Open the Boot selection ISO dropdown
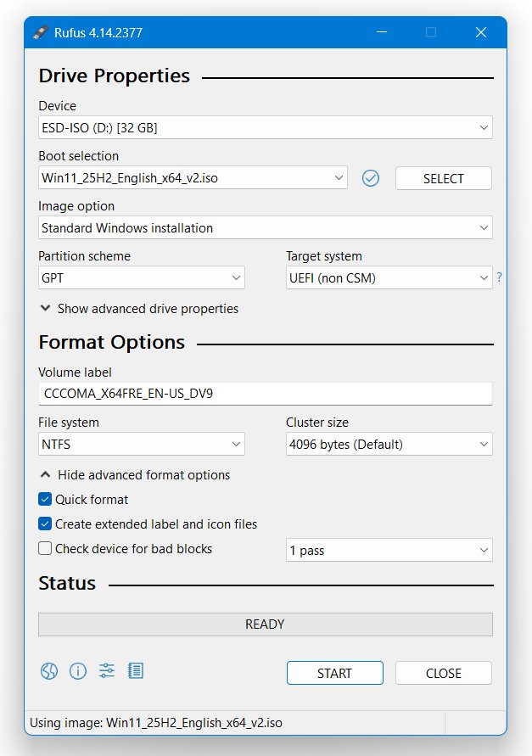The image size is (532, 756). click(x=193, y=178)
